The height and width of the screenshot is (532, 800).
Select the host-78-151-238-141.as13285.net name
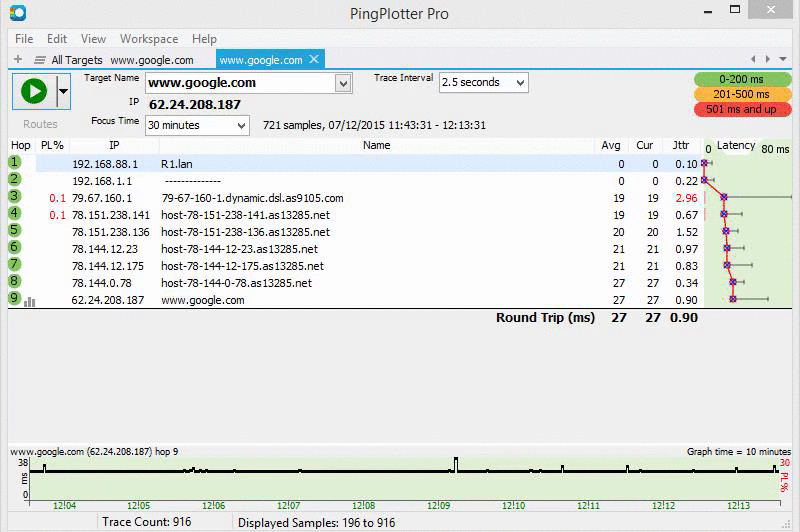[245, 215]
